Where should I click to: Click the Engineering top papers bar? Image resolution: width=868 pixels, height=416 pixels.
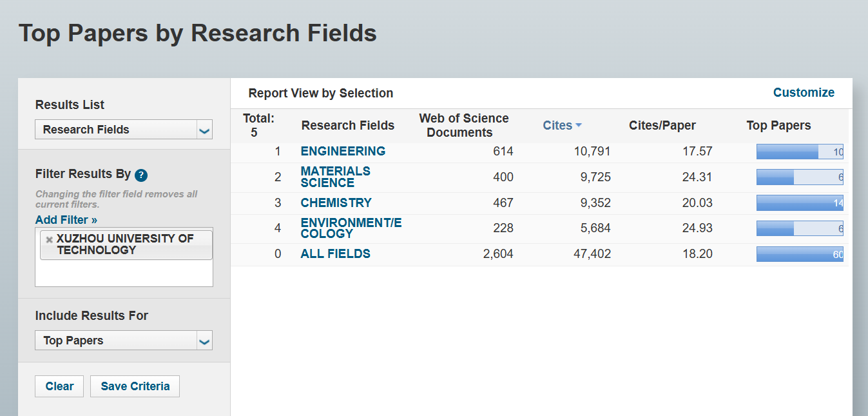799,152
